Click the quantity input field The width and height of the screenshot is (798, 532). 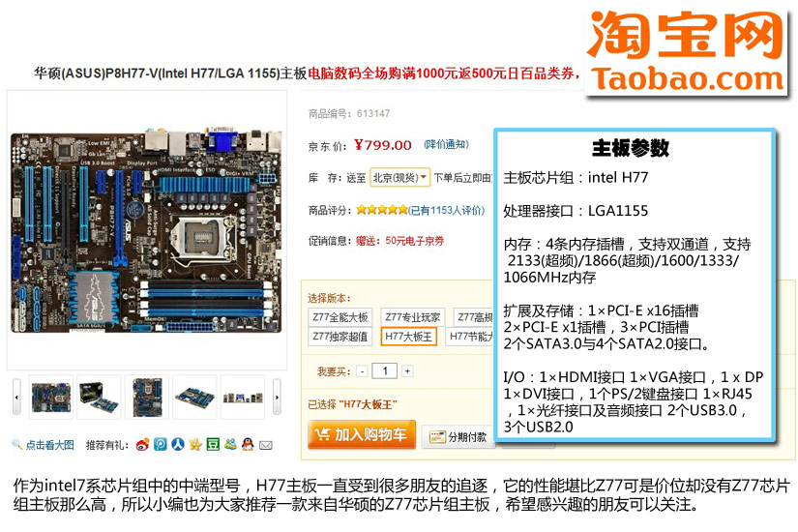tap(385, 371)
